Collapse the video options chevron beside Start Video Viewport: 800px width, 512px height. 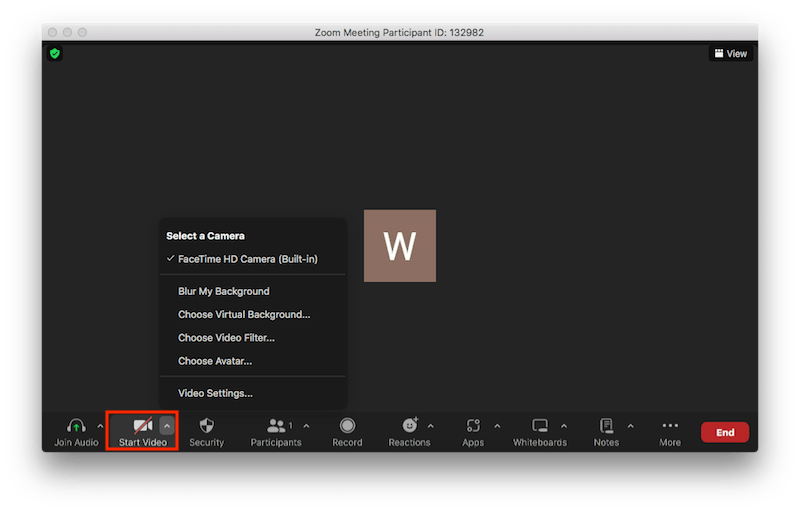(x=167, y=426)
